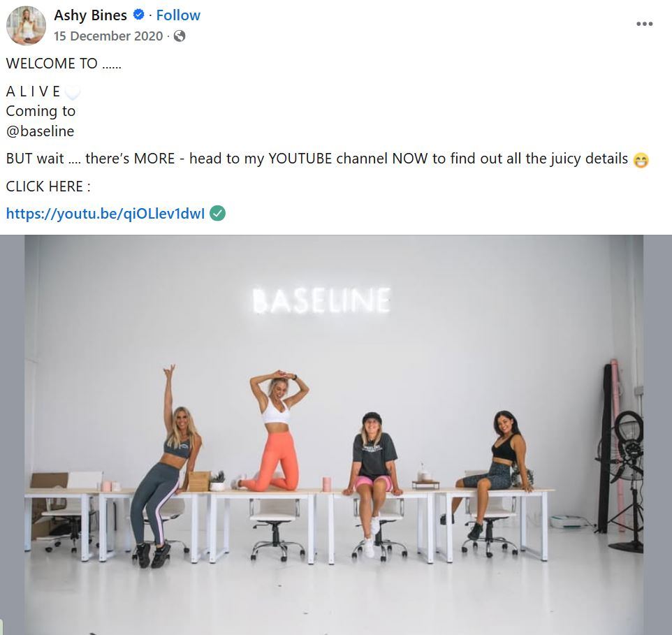This screenshot has height=635, width=672.
Task: Open the 15 December 2020 post timestamp
Action: pyautogui.click(x=108, y=36)
